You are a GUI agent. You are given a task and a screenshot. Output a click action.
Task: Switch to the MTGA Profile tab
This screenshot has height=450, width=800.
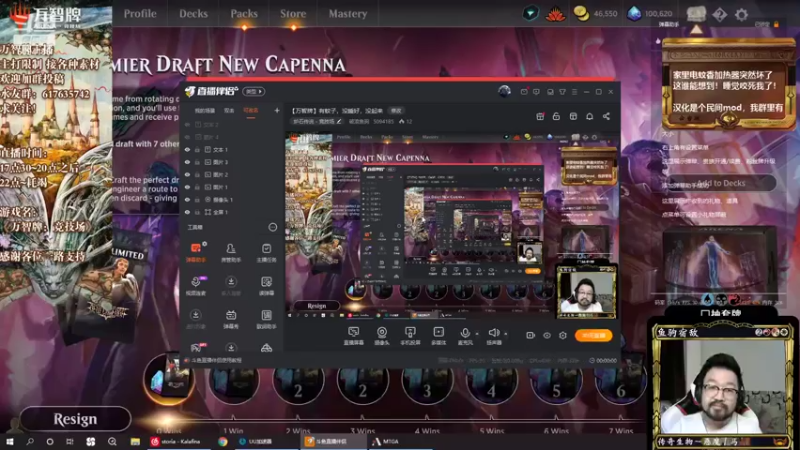coord(140,14)
